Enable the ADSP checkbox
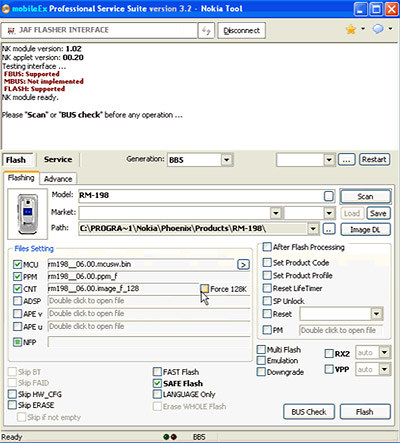Viewport: 400px width, 443px height. (17, 301)
